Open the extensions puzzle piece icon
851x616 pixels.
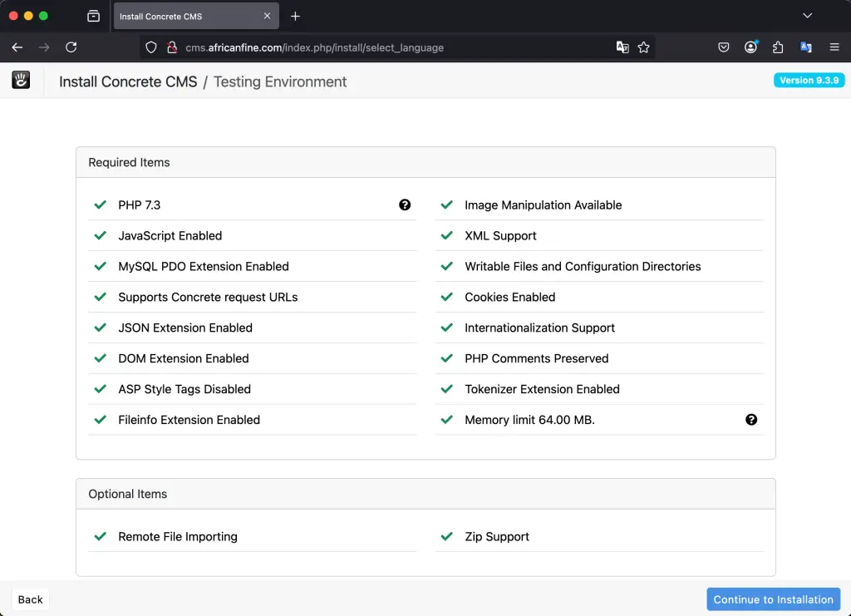[x=778, y=47]
